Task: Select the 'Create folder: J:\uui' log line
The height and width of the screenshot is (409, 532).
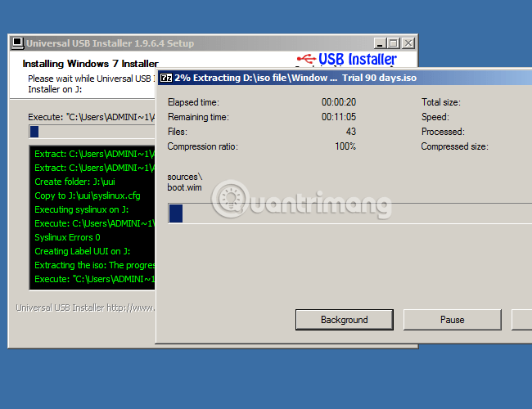Action: coord(74,182)
